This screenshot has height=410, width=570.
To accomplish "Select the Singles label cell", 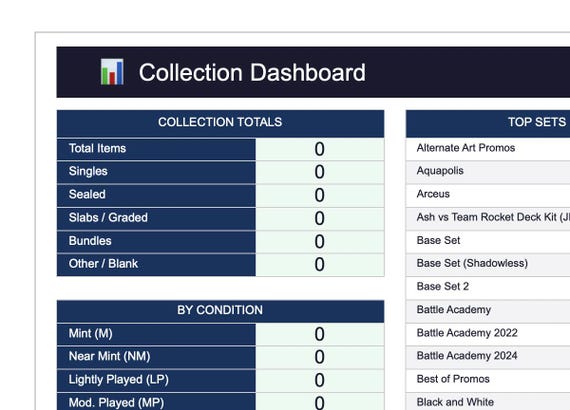I will pyautogui.click(x=156, y=172).
